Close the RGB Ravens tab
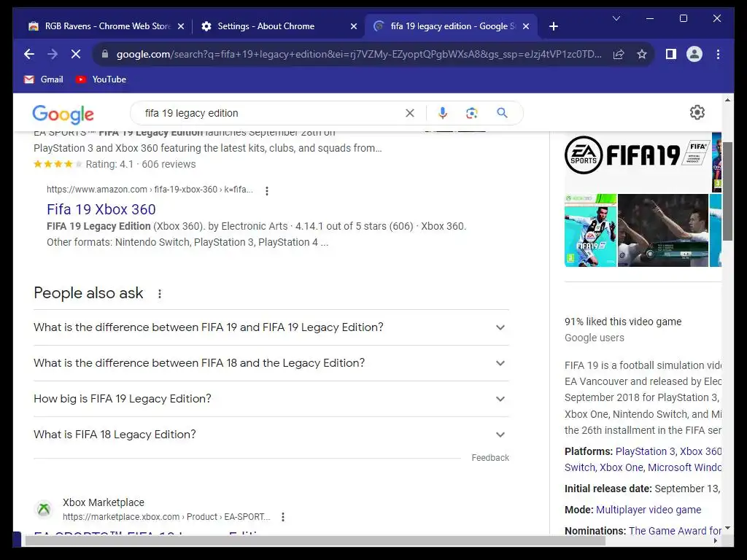Screen dimensions: 747x560 [x=181, y=27]
